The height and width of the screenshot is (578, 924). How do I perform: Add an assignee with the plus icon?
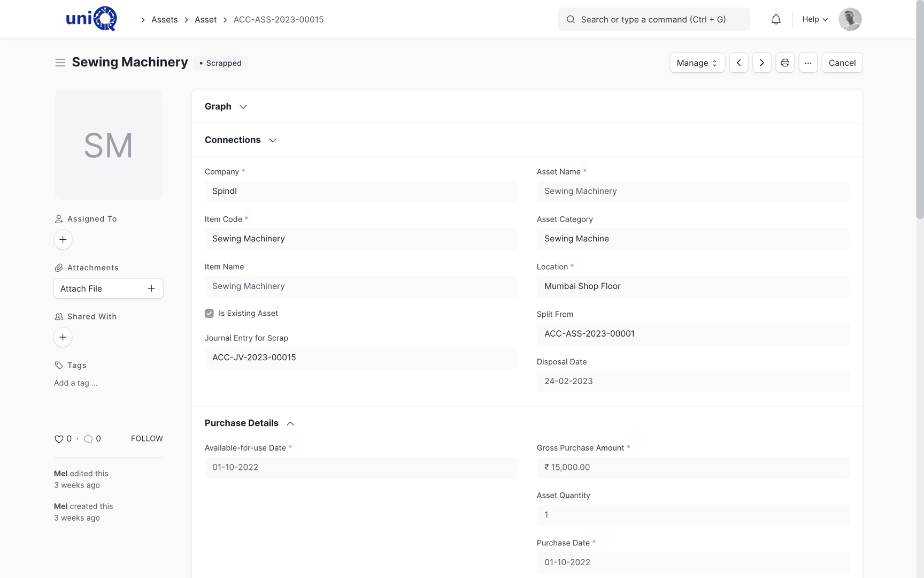63,239
